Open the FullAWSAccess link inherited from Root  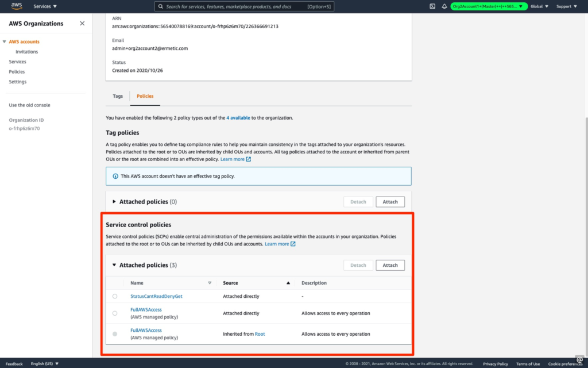click(x=146, y=331)
